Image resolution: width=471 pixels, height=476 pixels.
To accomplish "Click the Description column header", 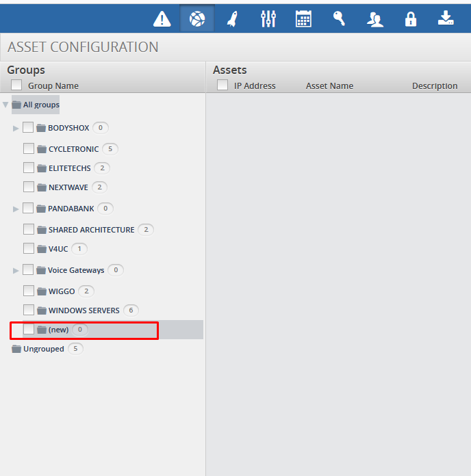I will pos(434,85).
